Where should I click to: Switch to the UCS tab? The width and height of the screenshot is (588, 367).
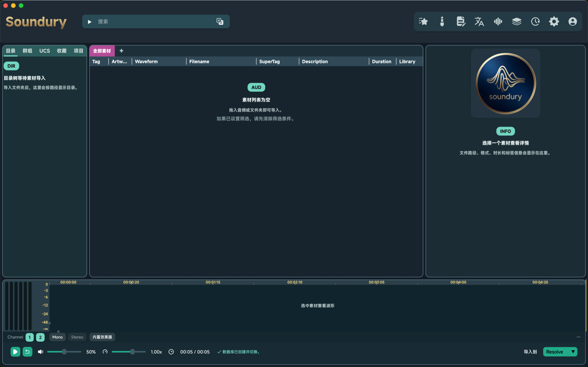click(x=45, y=51)
